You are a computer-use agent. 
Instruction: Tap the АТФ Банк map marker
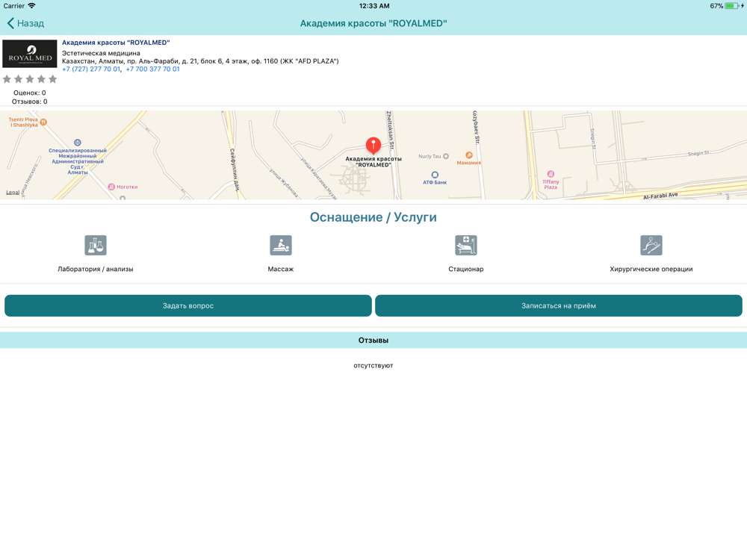(x=435, y=175)
